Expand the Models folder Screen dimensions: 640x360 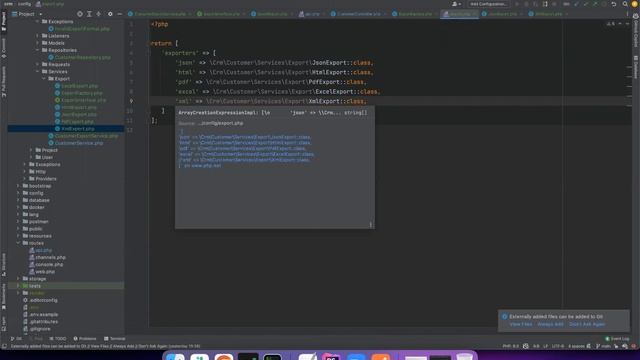pos(38,43)
